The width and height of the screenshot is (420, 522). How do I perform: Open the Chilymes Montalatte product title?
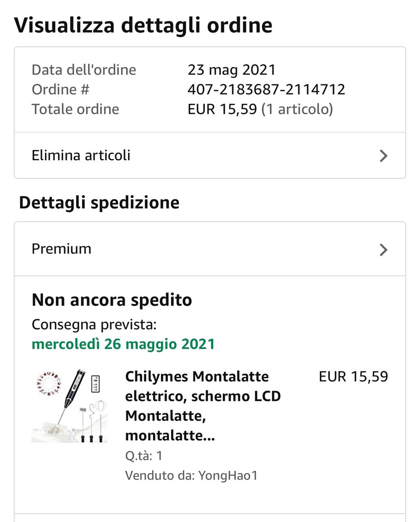(202, 405)
